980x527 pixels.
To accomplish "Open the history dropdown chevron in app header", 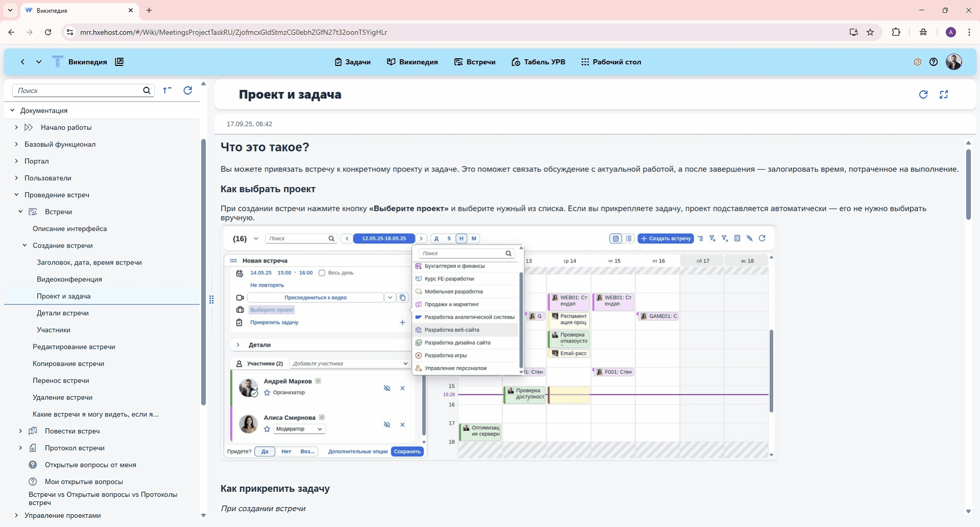I will click(x=39, y=62).
